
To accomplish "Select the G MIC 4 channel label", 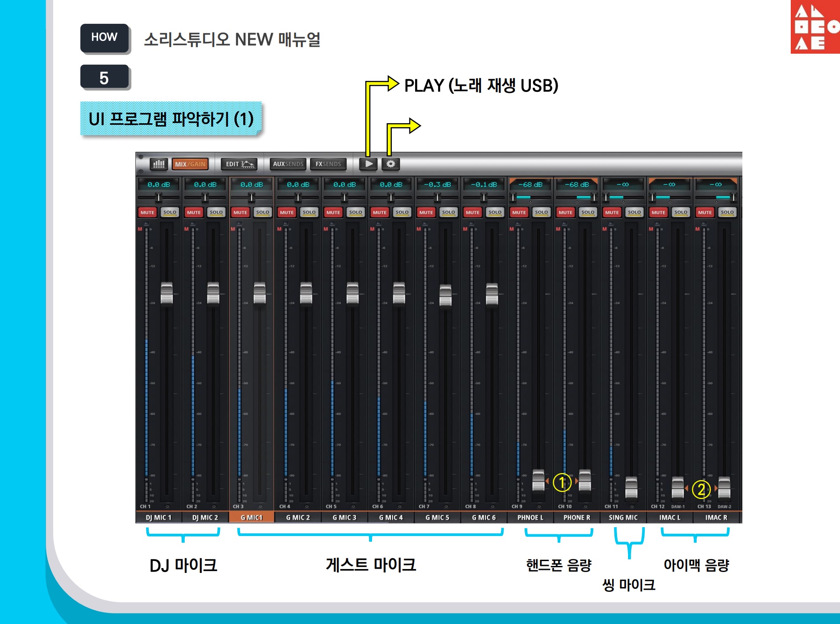I will 391,518.
